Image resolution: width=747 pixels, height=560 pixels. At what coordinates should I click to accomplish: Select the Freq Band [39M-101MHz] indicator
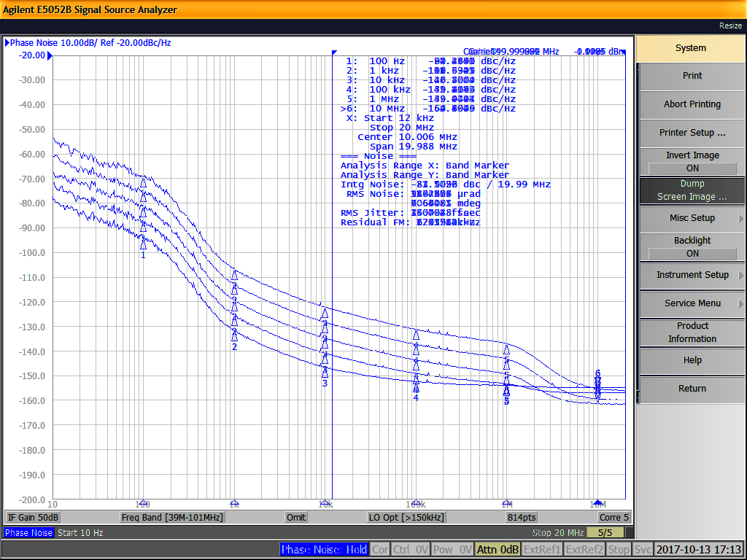click(x=174, y=516)
